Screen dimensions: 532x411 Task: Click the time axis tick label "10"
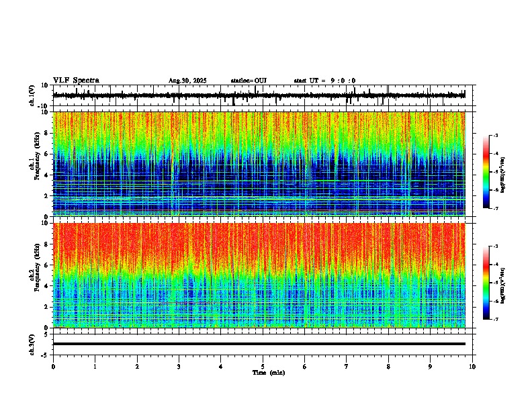pos(472,367)
